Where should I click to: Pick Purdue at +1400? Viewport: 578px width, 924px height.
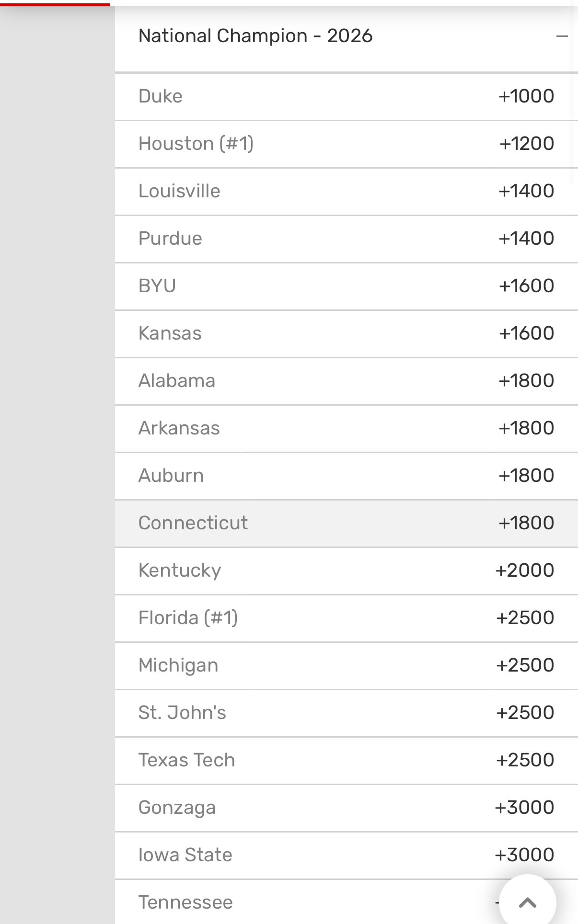(x=347, y=239)
